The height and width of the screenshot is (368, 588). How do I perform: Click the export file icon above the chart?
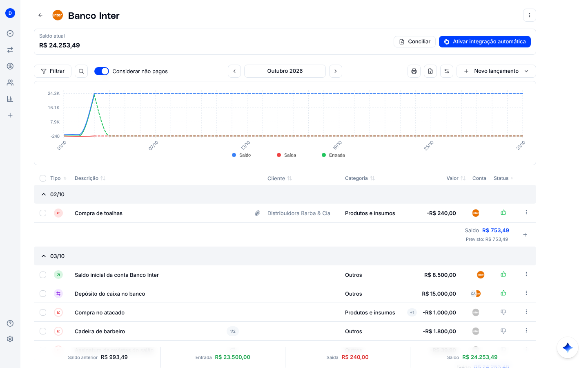[x=430, y=71]
